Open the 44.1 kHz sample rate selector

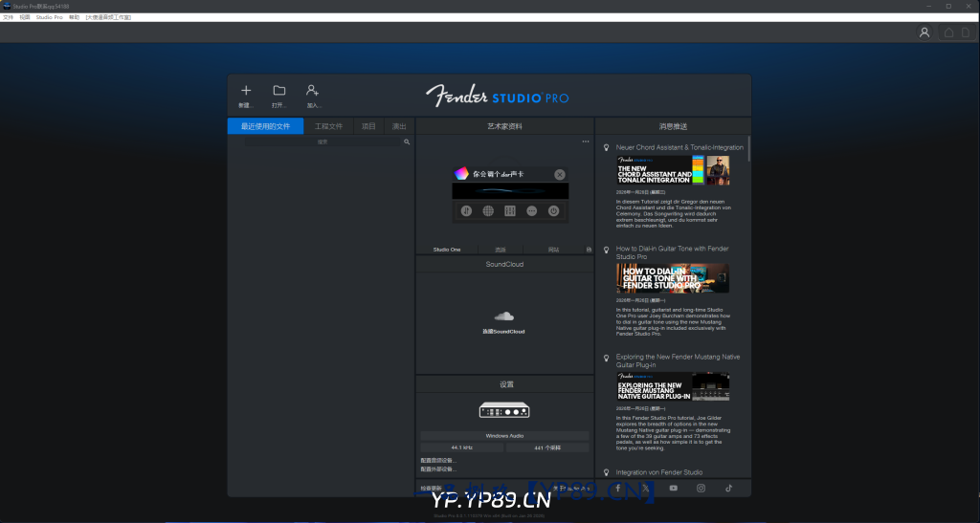pos(462,447)
